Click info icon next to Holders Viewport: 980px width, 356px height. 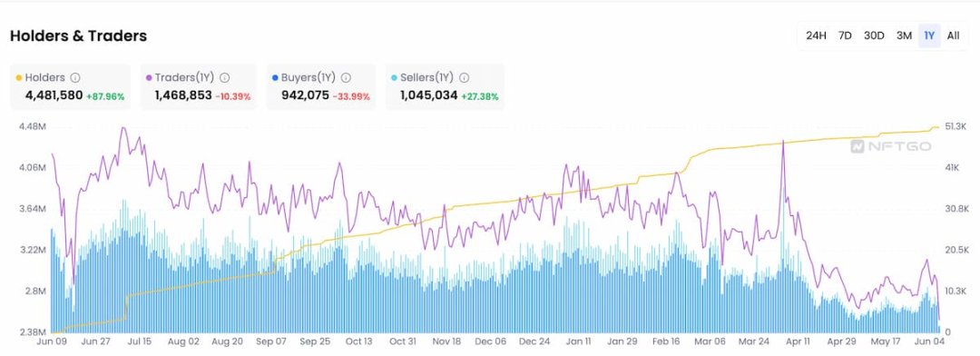click(75, 78)
